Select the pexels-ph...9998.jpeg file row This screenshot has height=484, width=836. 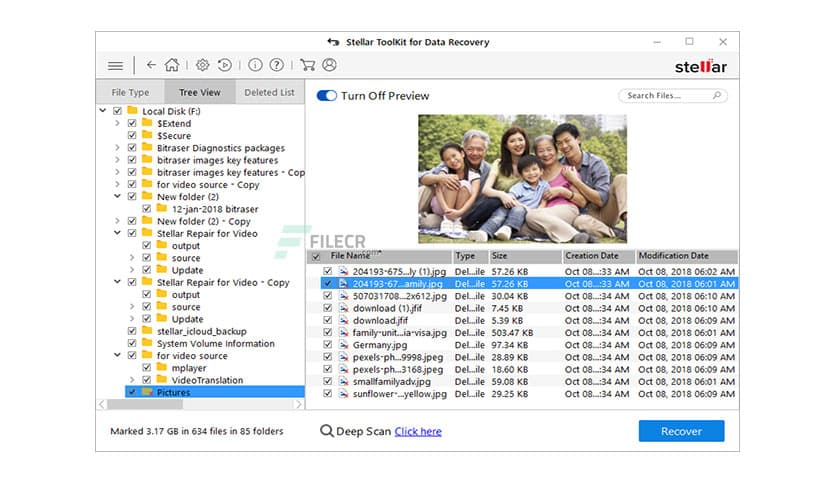[522, 357]
